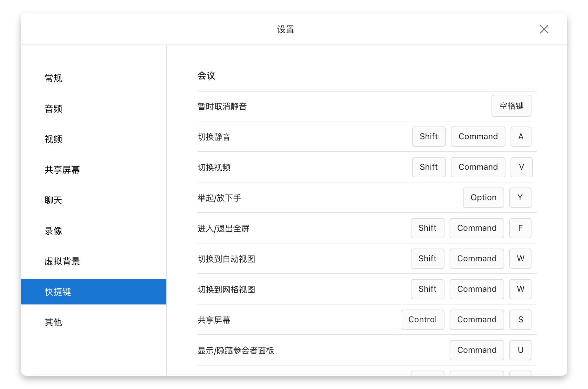Screen dimensions: 588x389
Task: Open the 聊天 settings section
Action: tap(53, 200)
